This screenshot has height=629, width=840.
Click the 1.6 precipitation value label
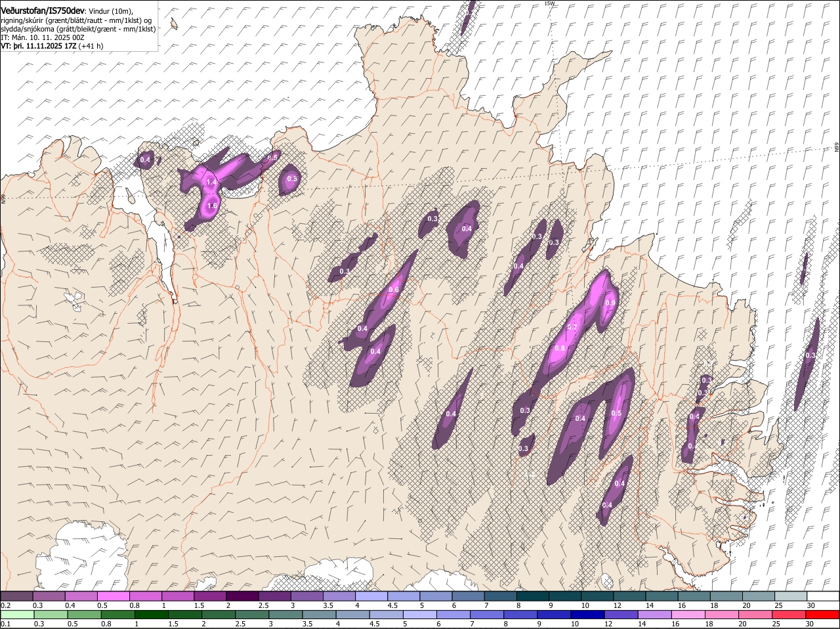[x=212, y=206]
